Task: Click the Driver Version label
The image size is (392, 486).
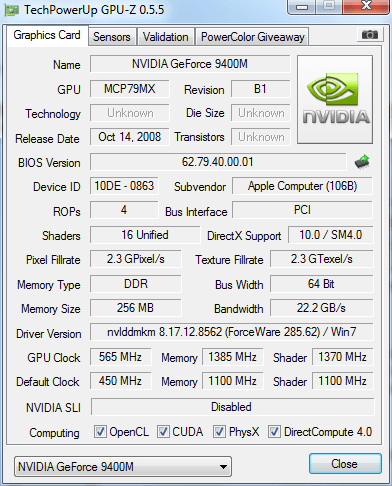Action: tap(49, 334)
